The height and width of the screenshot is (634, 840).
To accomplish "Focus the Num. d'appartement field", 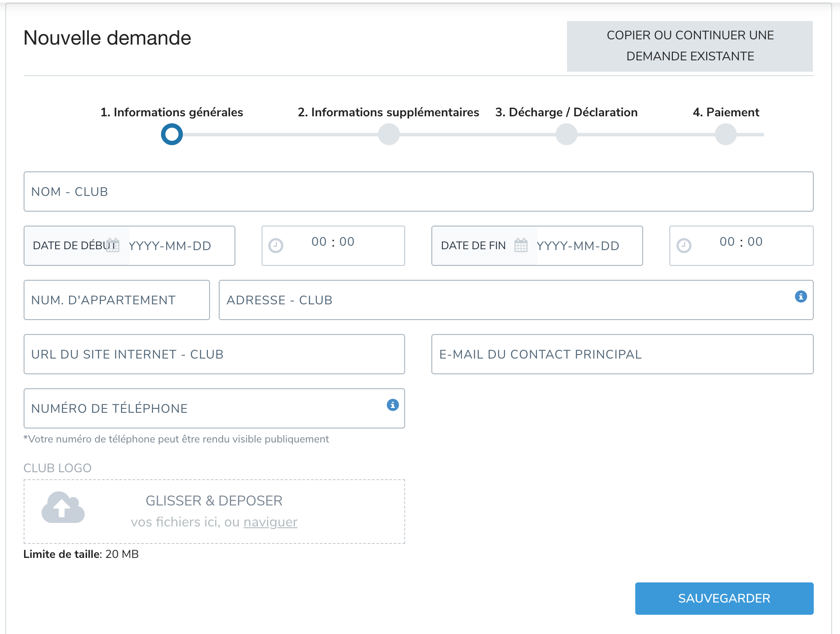I will click(x=117, y=300).
